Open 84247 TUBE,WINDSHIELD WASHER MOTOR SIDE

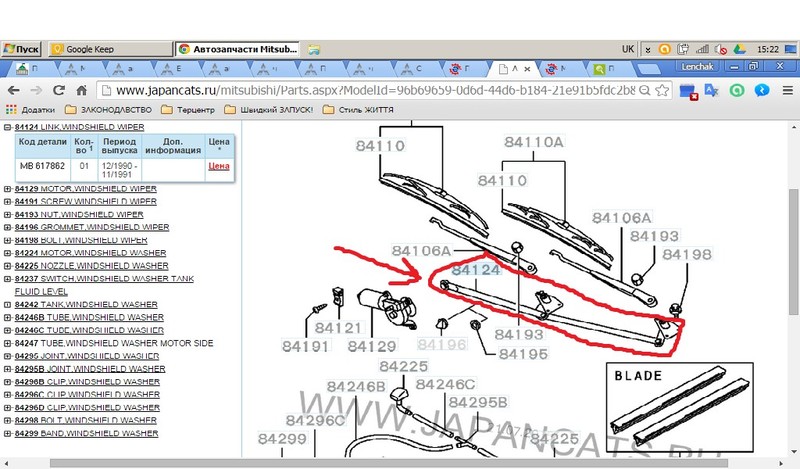[114, 343]
